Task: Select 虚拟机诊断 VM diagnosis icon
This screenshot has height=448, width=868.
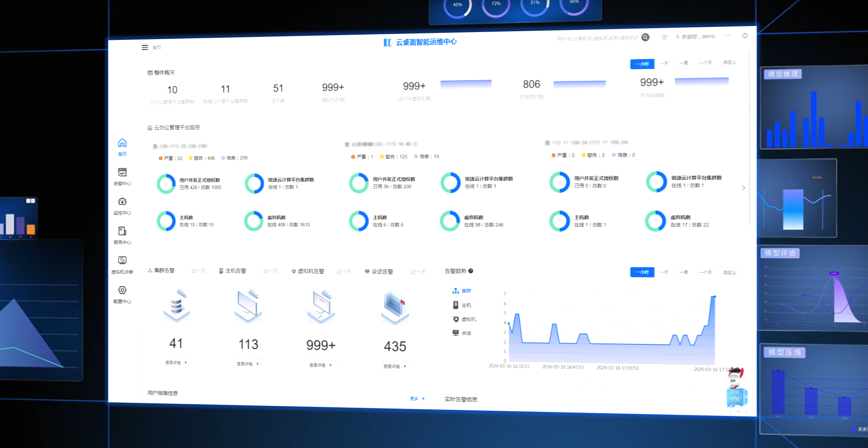Action: click(x=122, y=260)
